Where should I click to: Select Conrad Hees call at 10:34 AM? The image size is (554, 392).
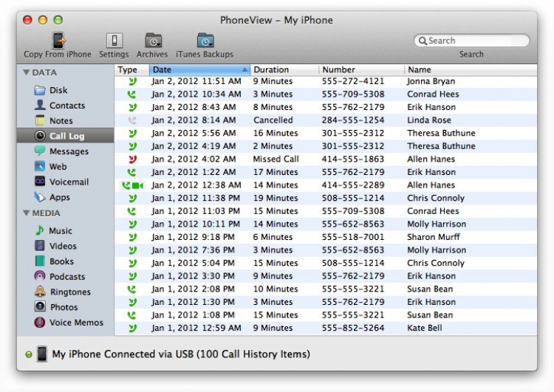coord(326,94)
